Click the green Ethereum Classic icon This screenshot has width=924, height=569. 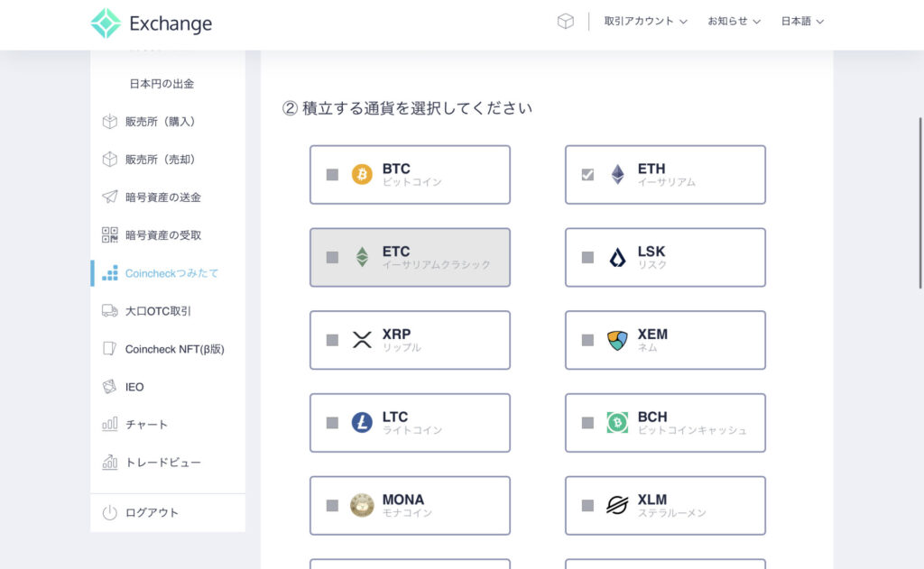tap(362, 257)
